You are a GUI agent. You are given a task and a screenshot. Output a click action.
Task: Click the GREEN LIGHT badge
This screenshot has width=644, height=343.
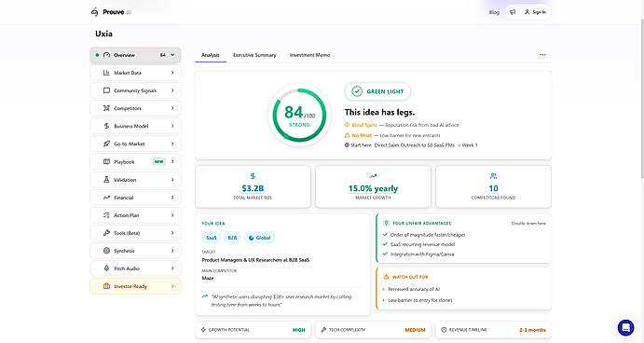377,91
